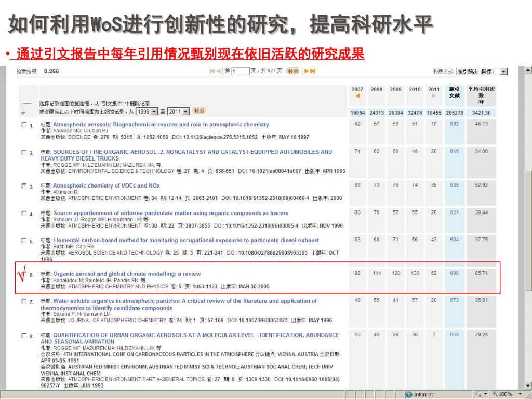Screen dimensions: 532x399
Task: Open Atmospheric chemistry of VOCs and NOx
Action: pos(106,185)
